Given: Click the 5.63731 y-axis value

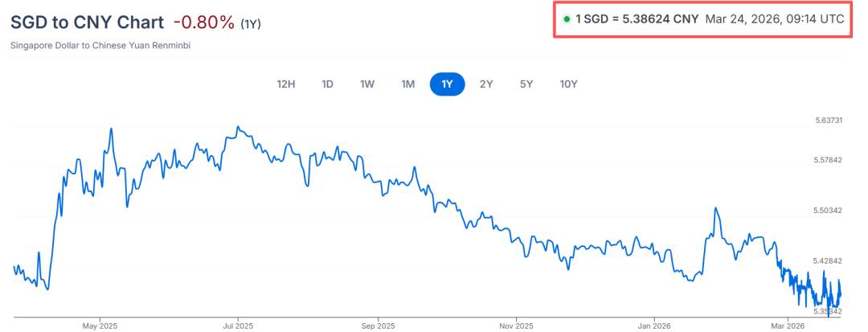Looking at the screenshot, I should pyautogui.click(x=828, y=121).
